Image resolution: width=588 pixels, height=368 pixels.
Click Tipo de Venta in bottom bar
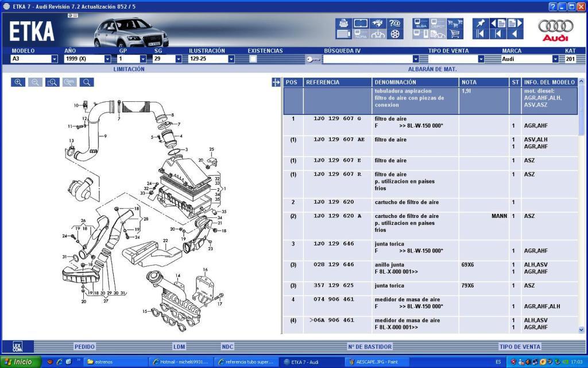520,347
